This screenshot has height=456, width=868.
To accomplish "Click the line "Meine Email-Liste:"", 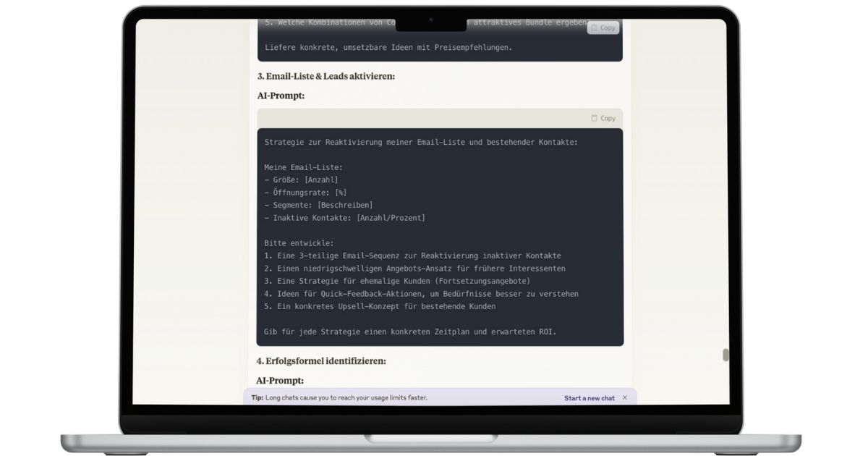I will (304, 167).
